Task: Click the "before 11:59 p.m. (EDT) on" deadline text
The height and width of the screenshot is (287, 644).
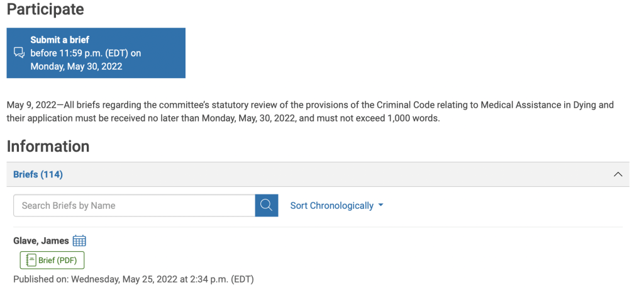Action: coord(86,53)
